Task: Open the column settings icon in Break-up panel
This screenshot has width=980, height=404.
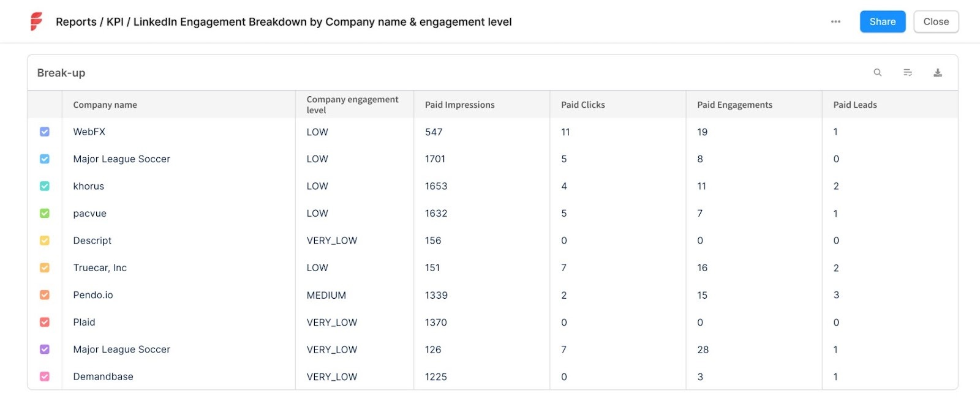Action: click(x=908, y=72)
